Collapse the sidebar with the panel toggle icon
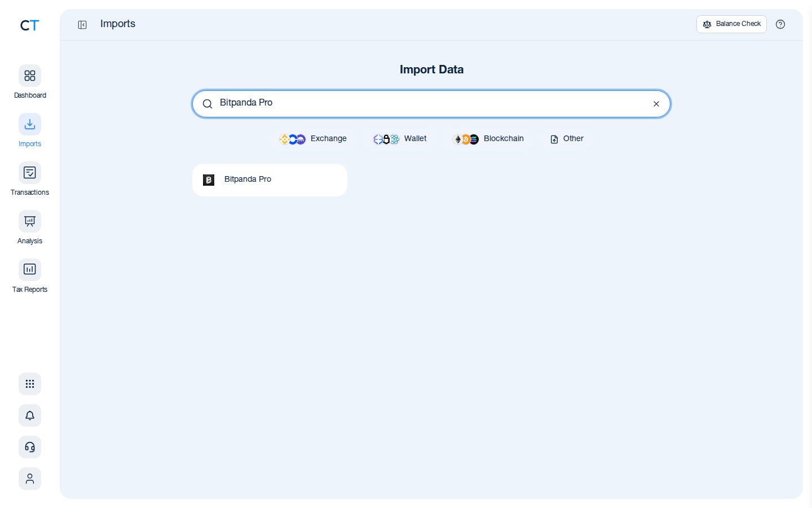 (x=82, y=24)
